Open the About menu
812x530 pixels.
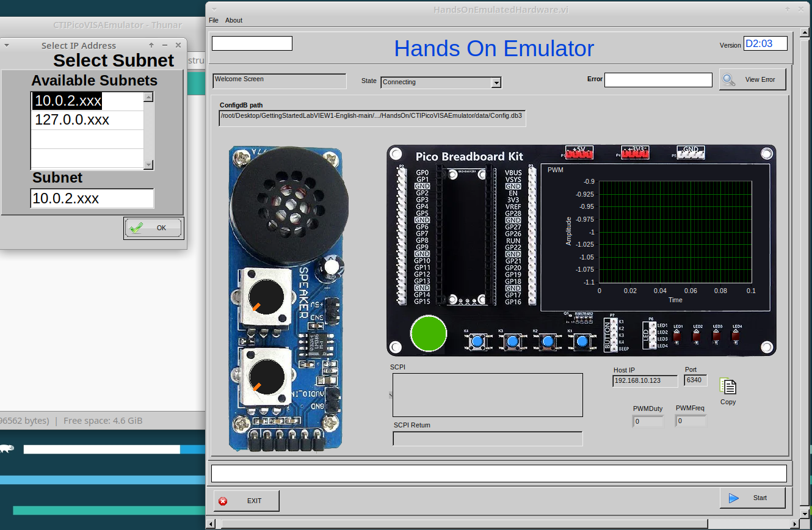pos(234,20)
